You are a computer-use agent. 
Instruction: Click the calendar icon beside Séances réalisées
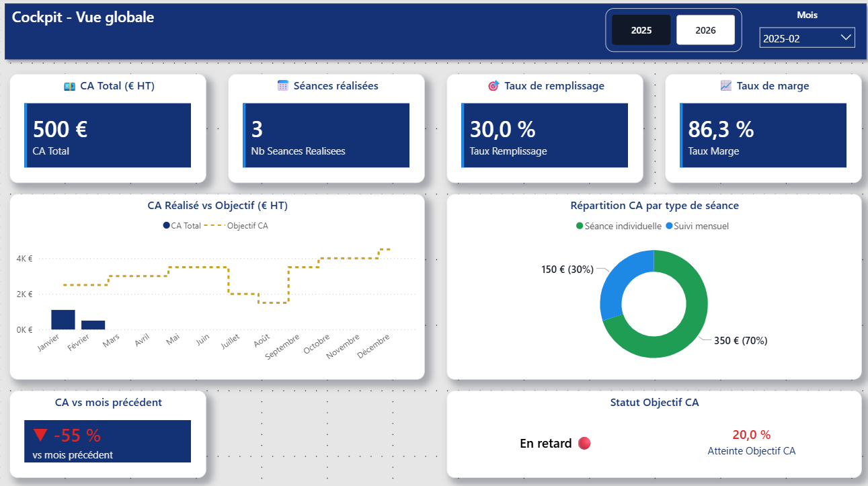click(283, 86)
